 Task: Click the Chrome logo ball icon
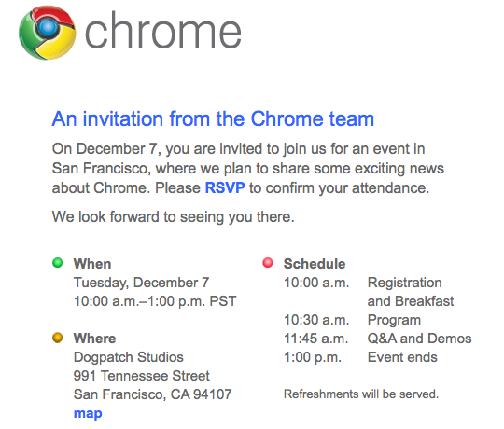point(48,33)
